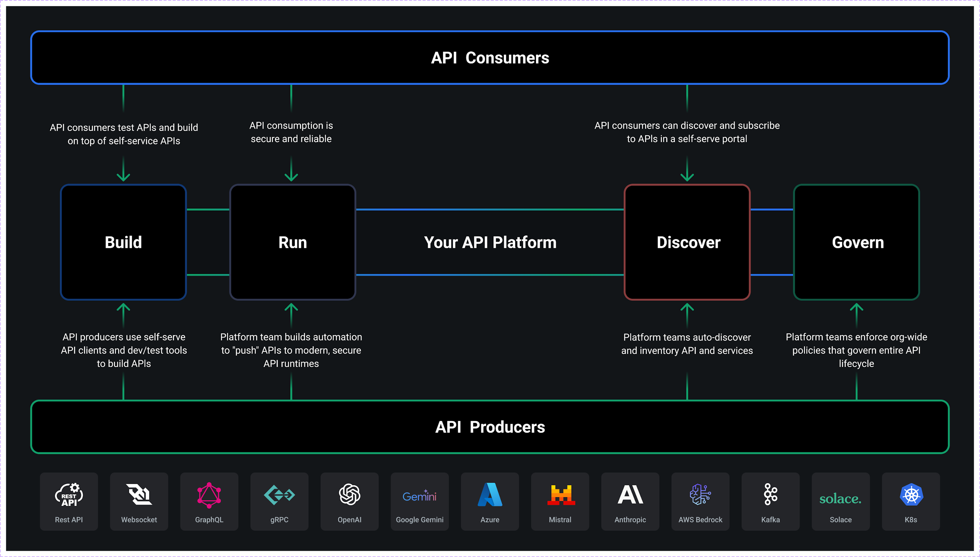Click the Anthropic logo tile
Viewport: 980px width, 557px height.
point(630,501)
